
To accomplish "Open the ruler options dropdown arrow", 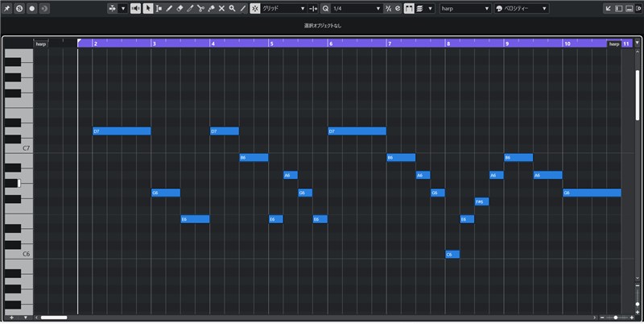I will click(x=638, y=43).
